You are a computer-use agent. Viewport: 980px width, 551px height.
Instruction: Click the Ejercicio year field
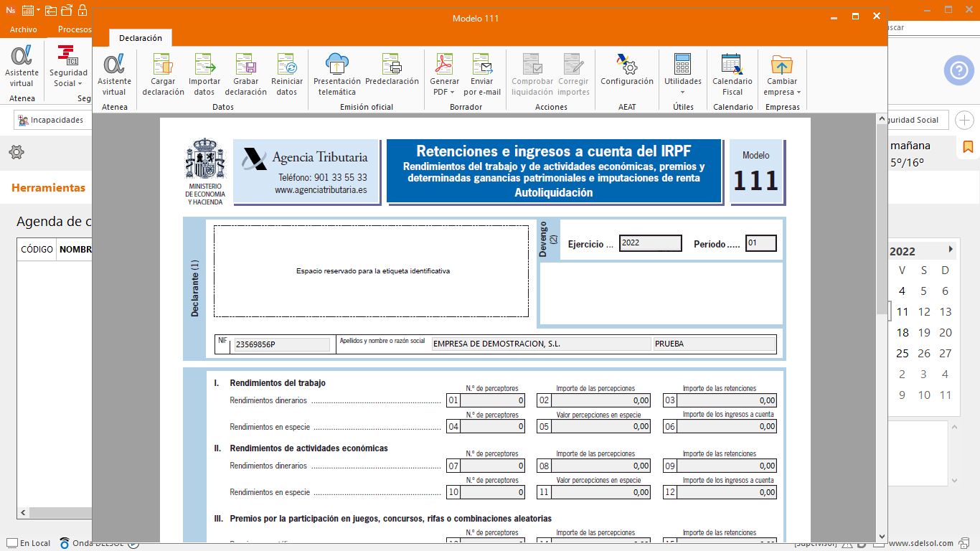pos(650,243)
